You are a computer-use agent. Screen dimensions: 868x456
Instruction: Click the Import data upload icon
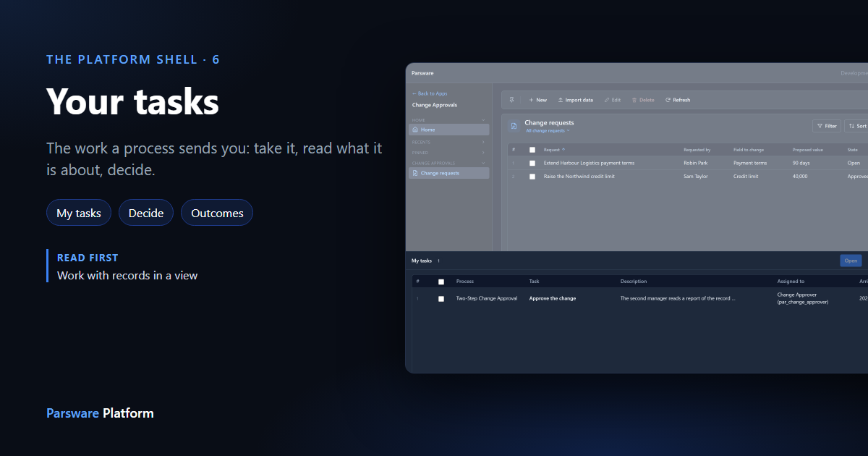pyautogui.click(x=561, y=100)
